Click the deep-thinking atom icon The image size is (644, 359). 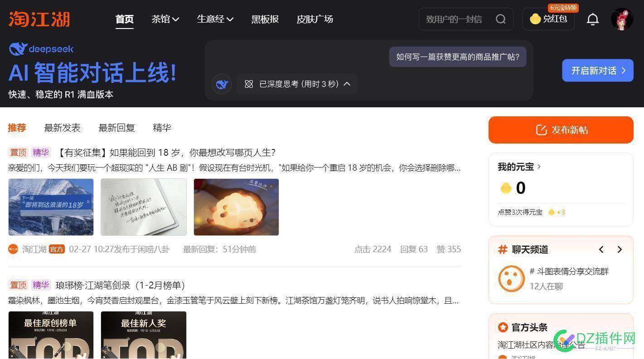[x=248, y=84]
